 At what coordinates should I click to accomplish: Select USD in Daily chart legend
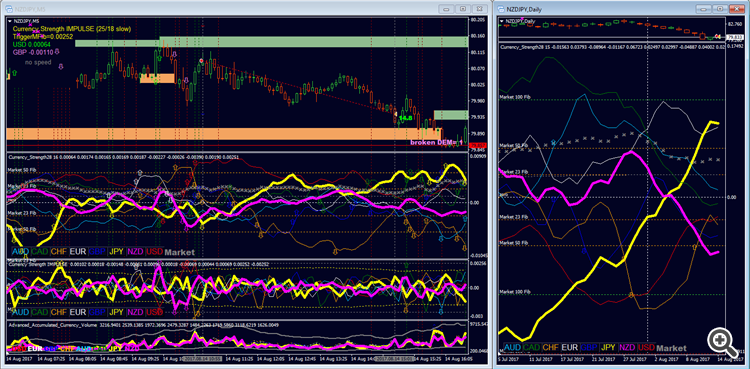coord(647,347)
